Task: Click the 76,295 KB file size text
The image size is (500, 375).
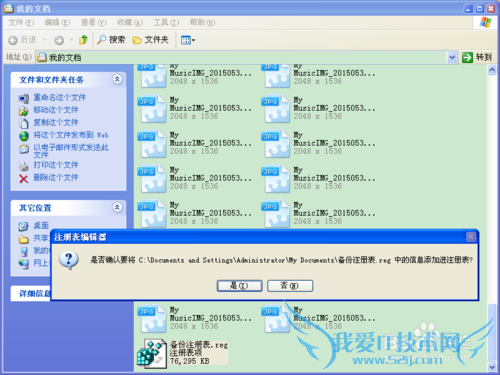Action: pyautogui.click(x=190, y=361)
